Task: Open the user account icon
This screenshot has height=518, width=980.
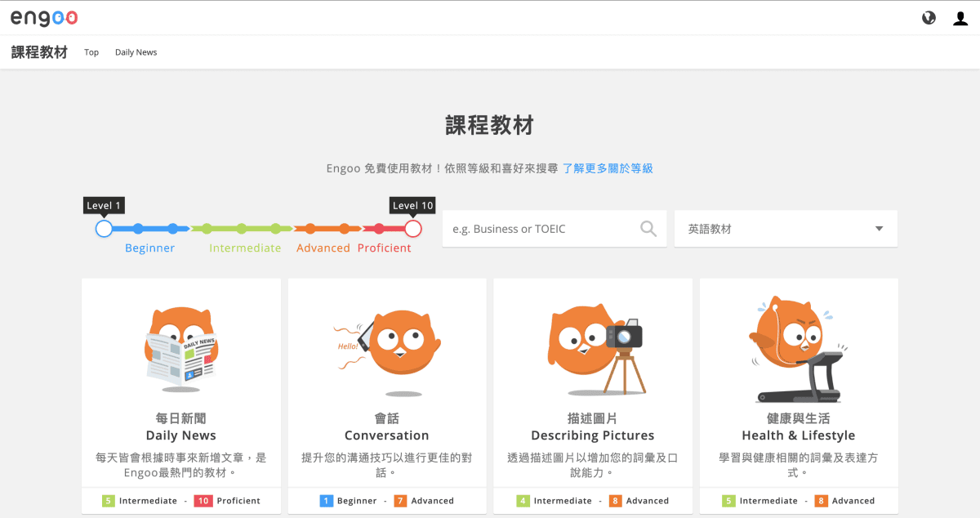Action: click(960, 18)
